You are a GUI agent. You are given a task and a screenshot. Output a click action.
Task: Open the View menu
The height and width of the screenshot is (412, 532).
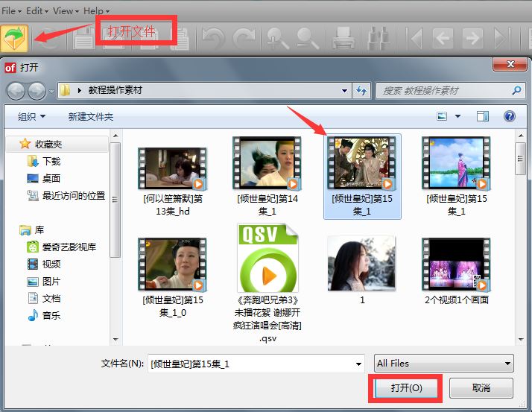[x=66, y=11]
